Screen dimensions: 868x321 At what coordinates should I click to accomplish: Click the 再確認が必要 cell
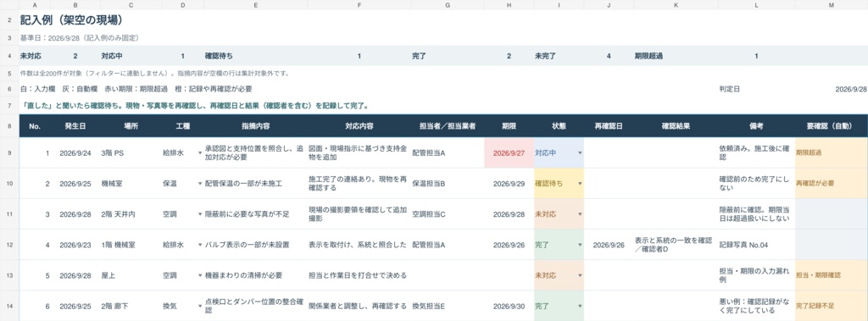click(x=831, y=184)
